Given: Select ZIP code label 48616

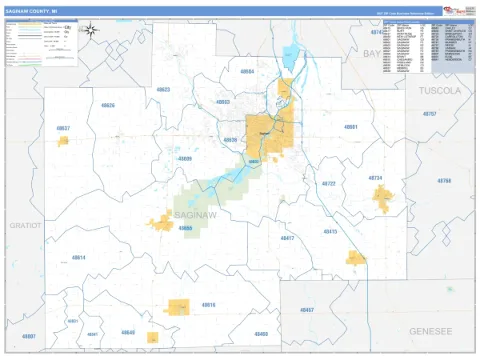Looking at the screenshot, I should tap(208, 305).
